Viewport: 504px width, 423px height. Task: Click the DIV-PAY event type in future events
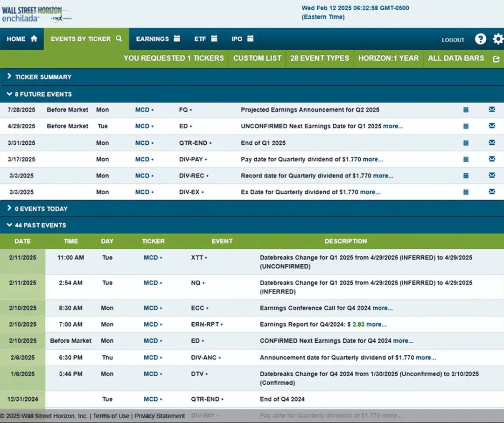[191, 159]
